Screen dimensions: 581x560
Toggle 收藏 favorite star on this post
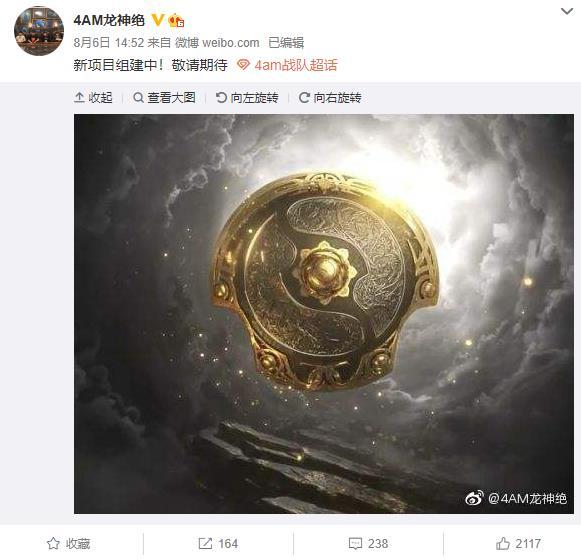pos(69,544)
